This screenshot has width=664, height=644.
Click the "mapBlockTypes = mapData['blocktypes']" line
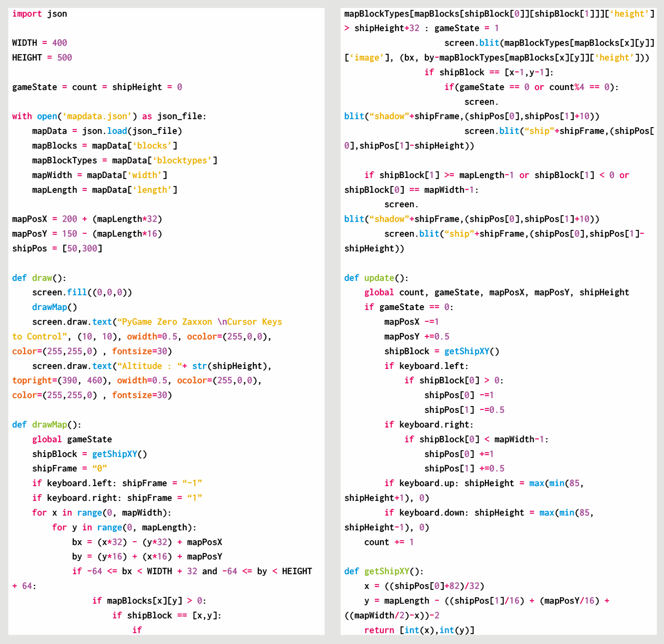[125, 161]
